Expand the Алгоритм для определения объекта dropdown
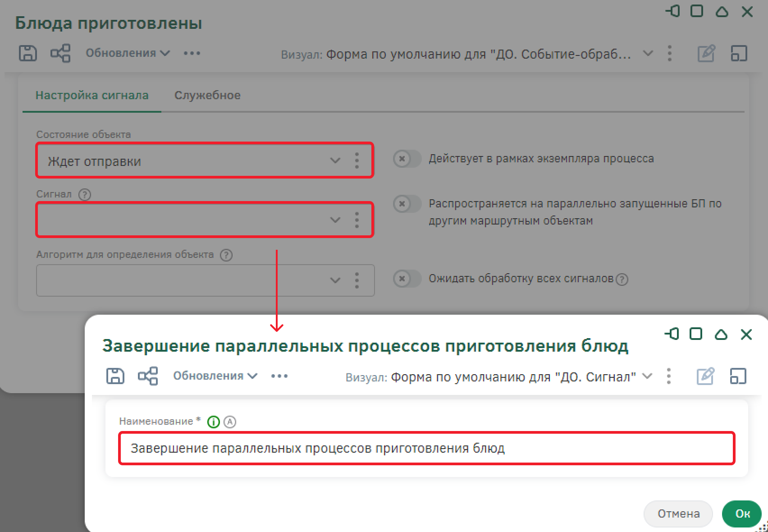This screenshot has height=532, width=768. click(335, 280)
